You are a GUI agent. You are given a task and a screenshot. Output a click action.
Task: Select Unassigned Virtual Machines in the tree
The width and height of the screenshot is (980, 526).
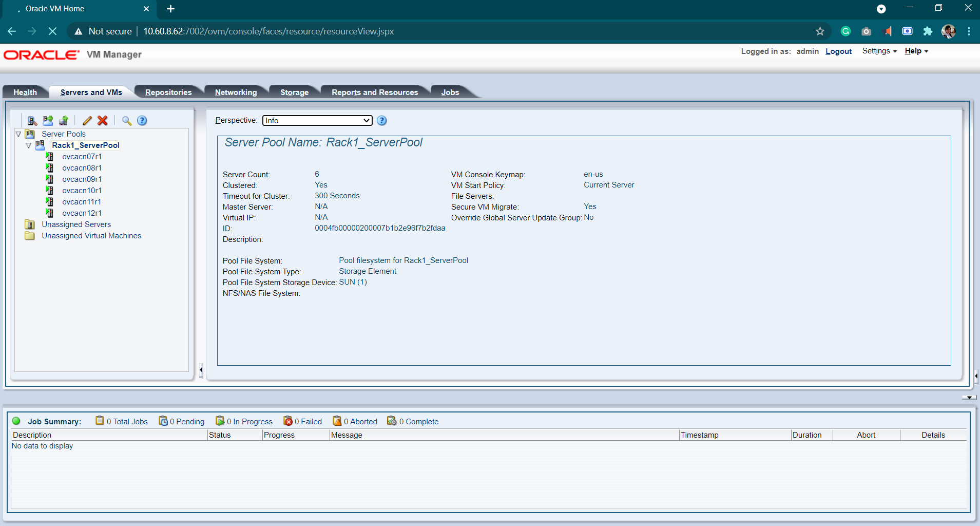pyautogui.click(x=91, y=236)
